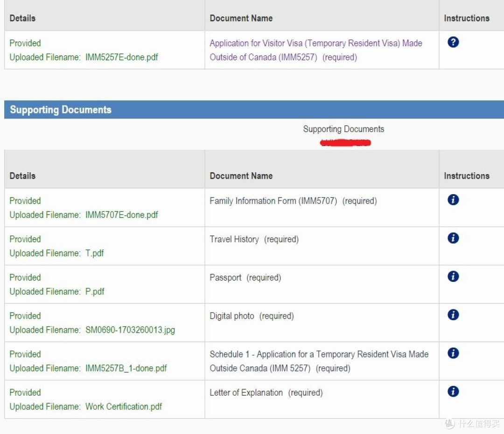
Task: Open info icon for Family Information Form
Action: tap(453, 200)
